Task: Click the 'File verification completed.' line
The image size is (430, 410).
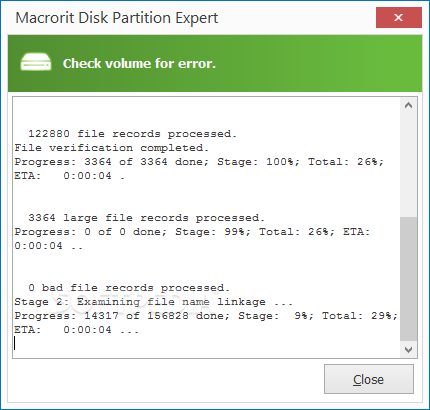Action: (112, 148)
